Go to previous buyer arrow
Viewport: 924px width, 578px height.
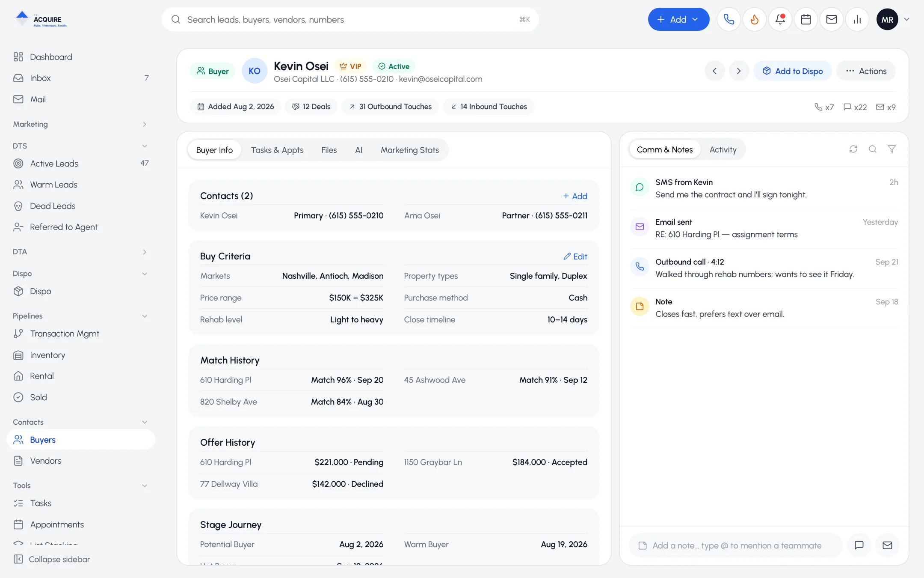[714, 71]
